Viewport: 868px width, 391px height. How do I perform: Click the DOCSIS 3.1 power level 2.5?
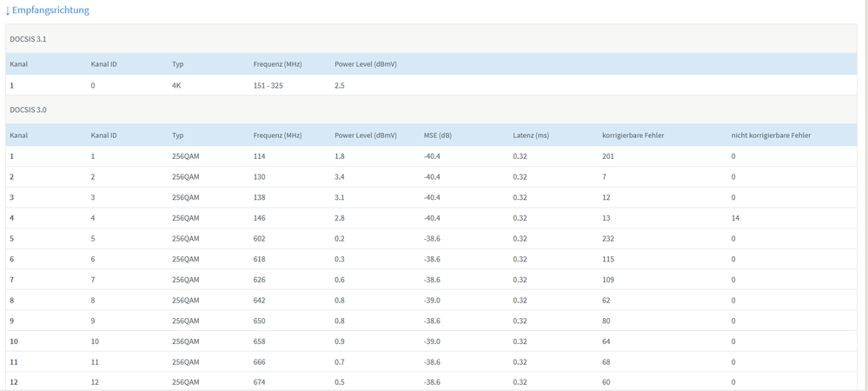coord(340,86)
